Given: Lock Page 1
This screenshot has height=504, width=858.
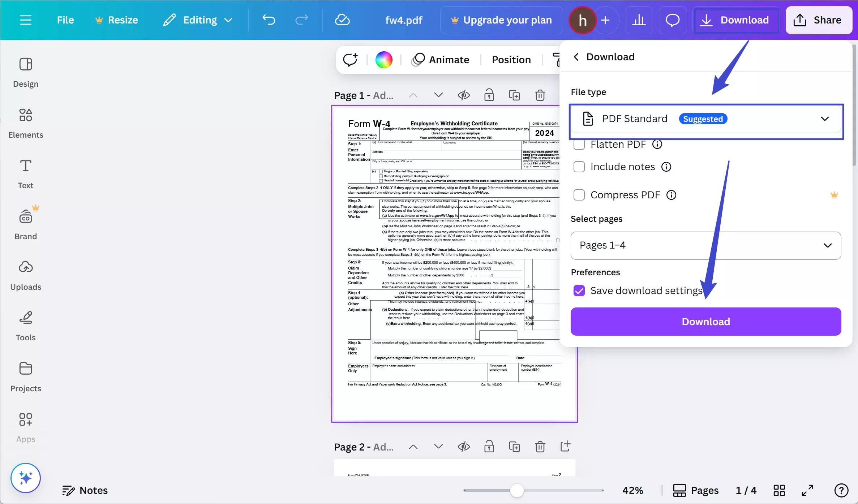Looking at the screenshot, I should tap(489, 95).
